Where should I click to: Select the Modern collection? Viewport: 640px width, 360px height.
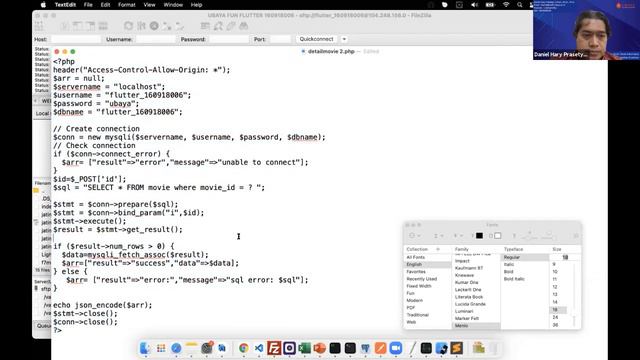(x=414, y=300)
